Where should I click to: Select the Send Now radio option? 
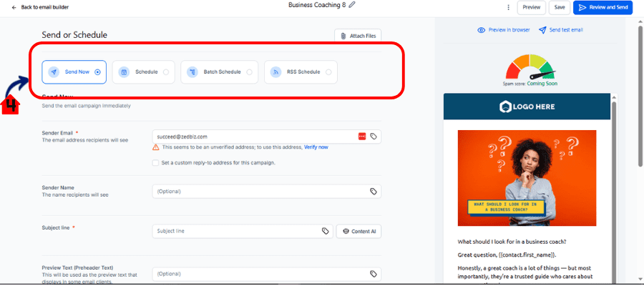(97, 71)
